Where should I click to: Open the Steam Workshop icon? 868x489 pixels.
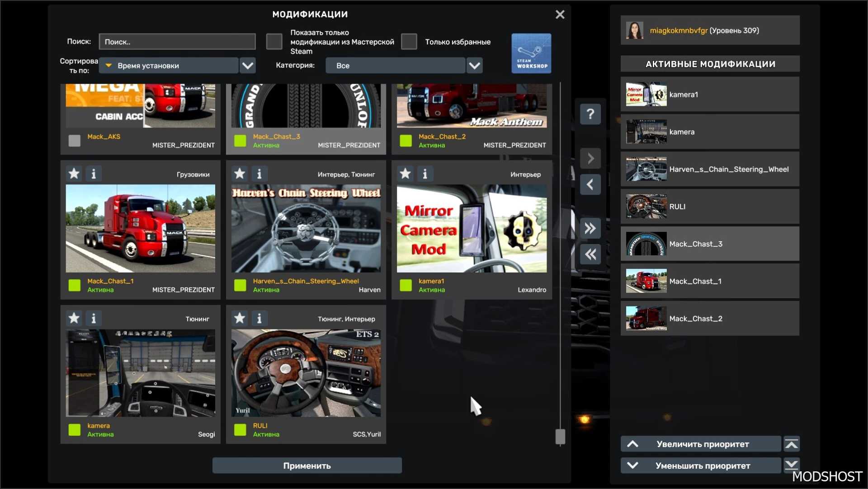point(531,53)
